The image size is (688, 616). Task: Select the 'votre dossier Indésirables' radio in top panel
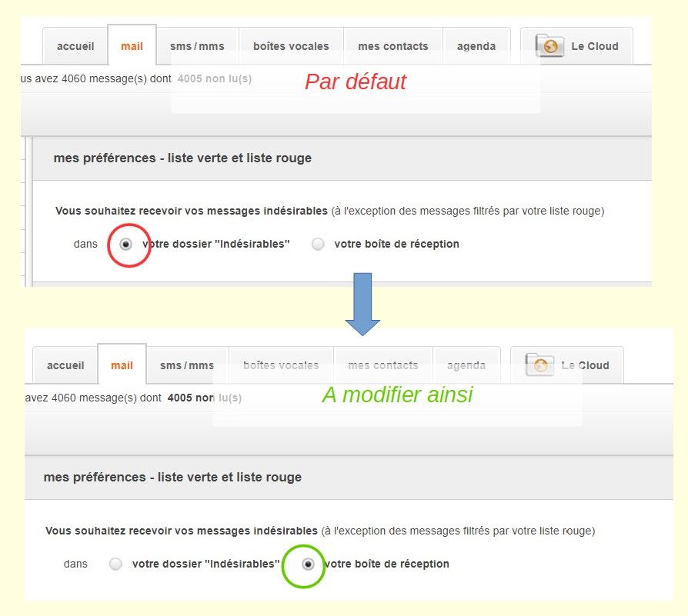(126, 244)
